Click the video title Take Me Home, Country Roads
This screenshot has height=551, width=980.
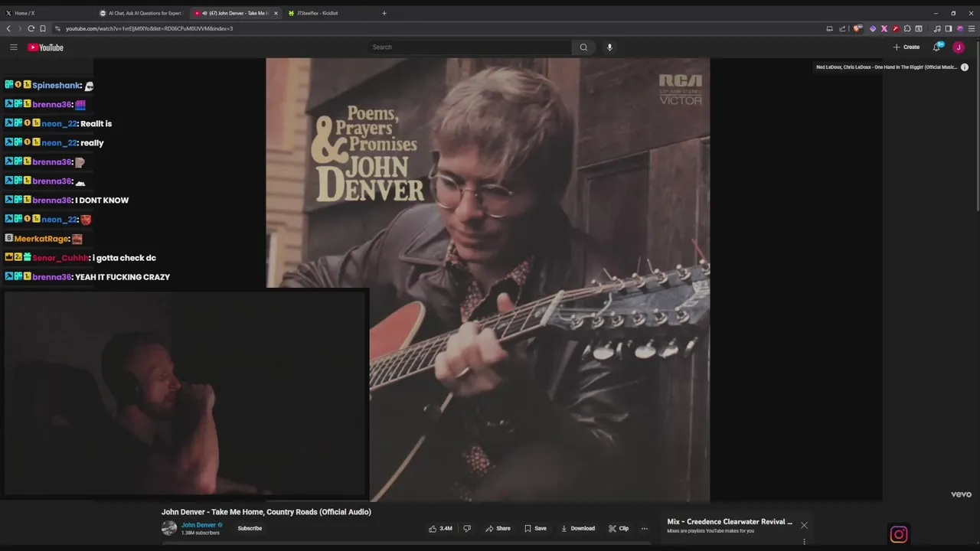(266, 512)
